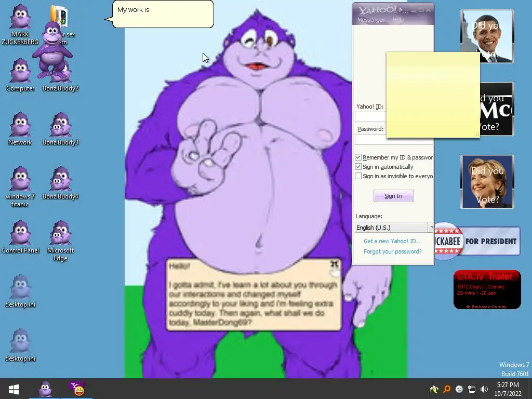Click the BonziBuddy taskbar icon
Viewport: 532px width, 399px height.
click(45, 389)
